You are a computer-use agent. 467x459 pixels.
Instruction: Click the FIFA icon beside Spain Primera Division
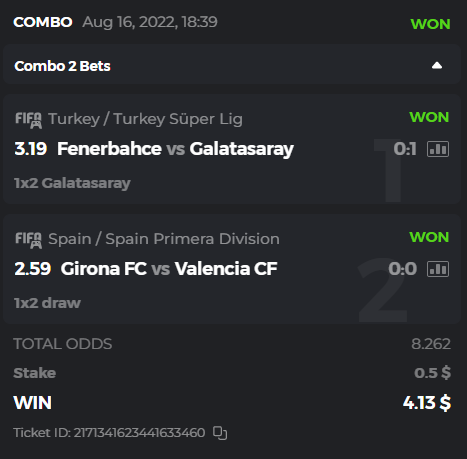pos(29,240)
